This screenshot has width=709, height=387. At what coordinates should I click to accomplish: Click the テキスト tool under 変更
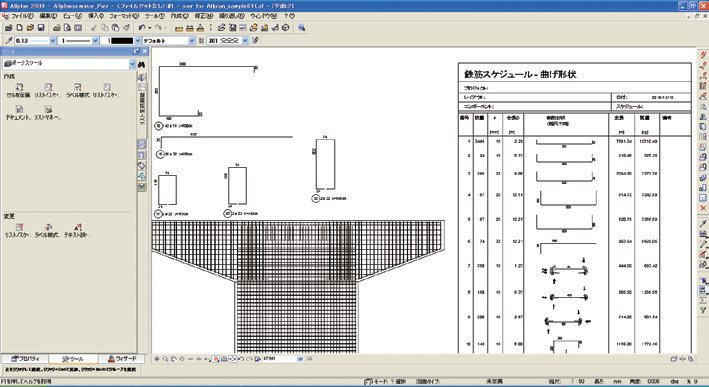pos(76,230)
